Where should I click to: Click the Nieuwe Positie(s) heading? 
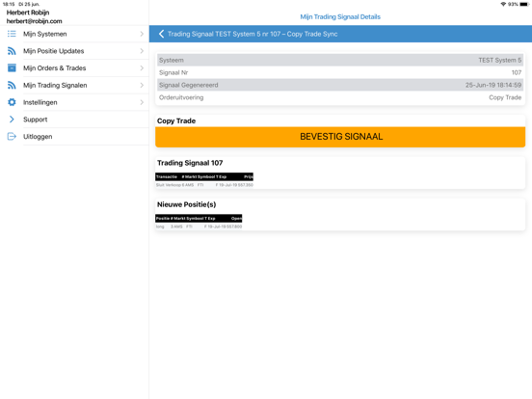(186, 204)
